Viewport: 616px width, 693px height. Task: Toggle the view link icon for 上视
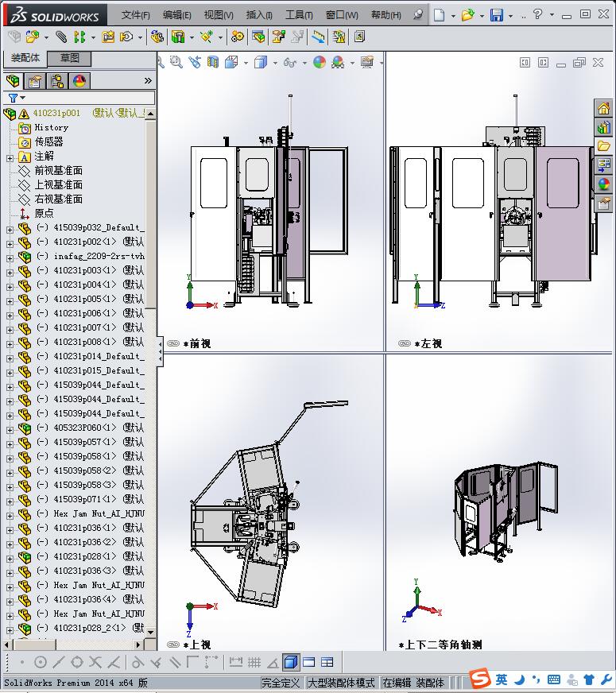pos(172,645)
